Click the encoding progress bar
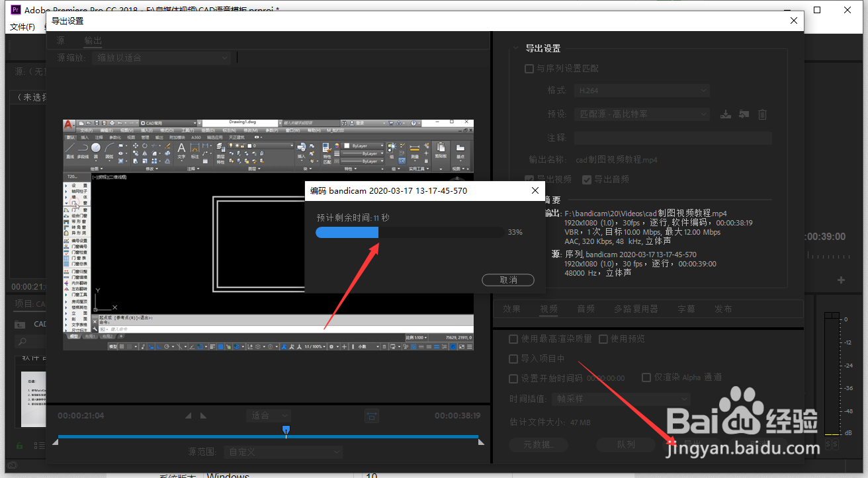 410,232
